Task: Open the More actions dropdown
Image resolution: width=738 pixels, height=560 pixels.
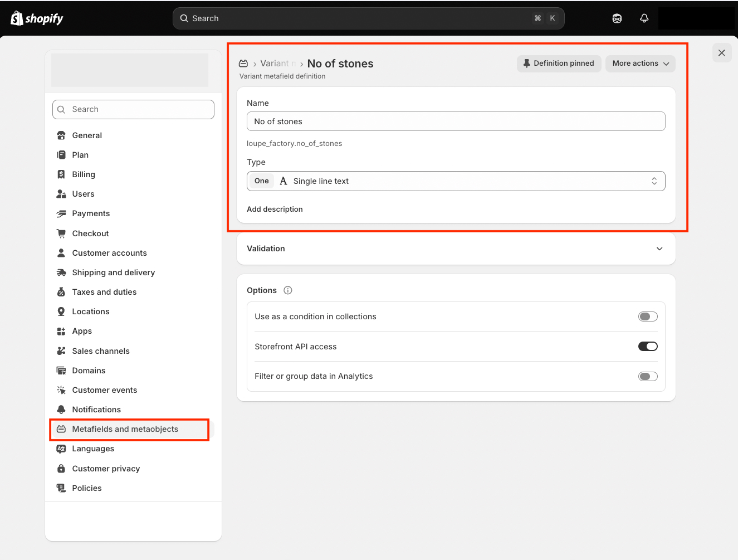Action: pyautogui.click(x=641, y=64)
